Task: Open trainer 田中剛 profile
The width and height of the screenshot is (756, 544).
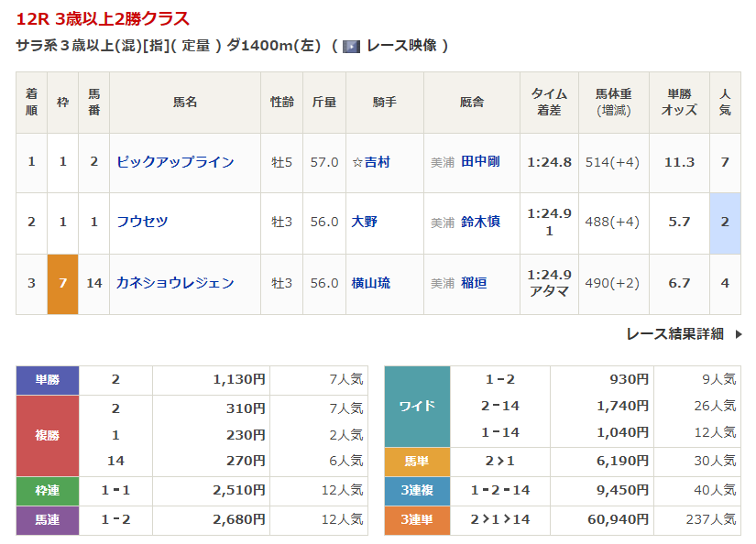Action: (x=480, y=162)
